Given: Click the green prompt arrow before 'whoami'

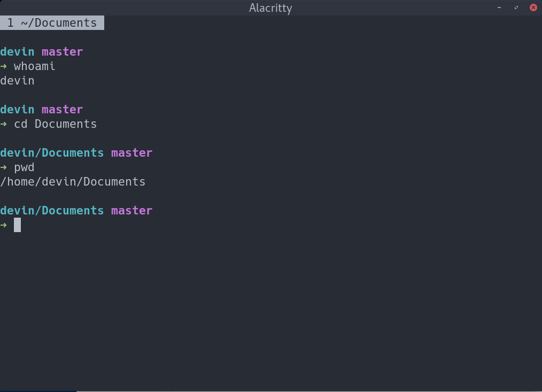Looking at the screenshot, I should 3,66.
